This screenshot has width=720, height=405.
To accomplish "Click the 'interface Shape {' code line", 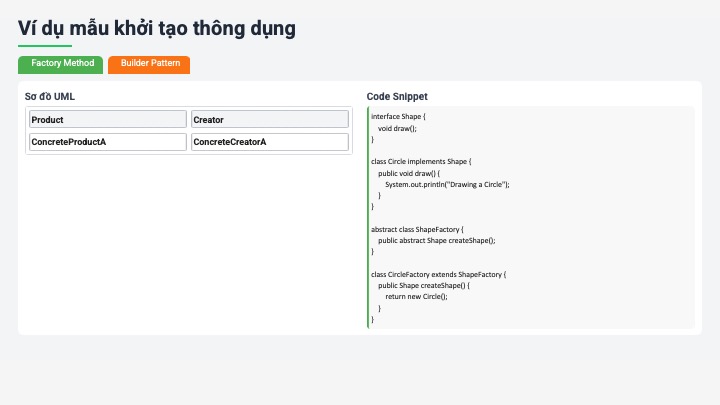I will tap(398, 117).
